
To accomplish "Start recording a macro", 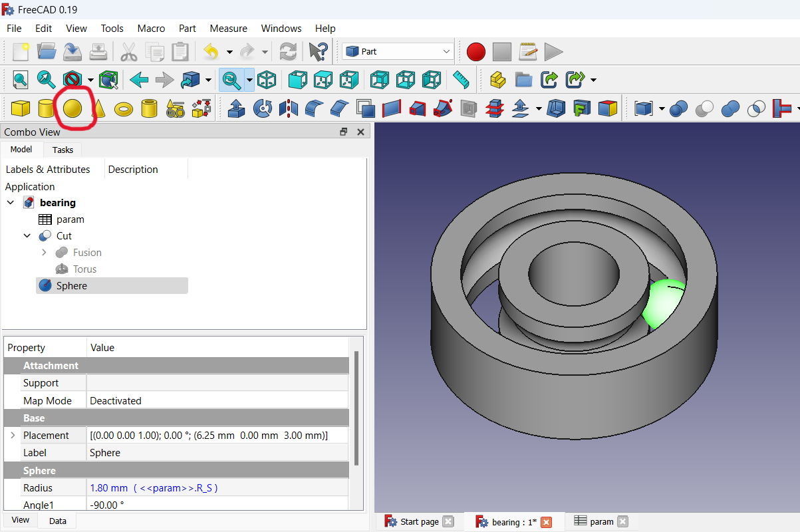I will [x=475, y=51].
